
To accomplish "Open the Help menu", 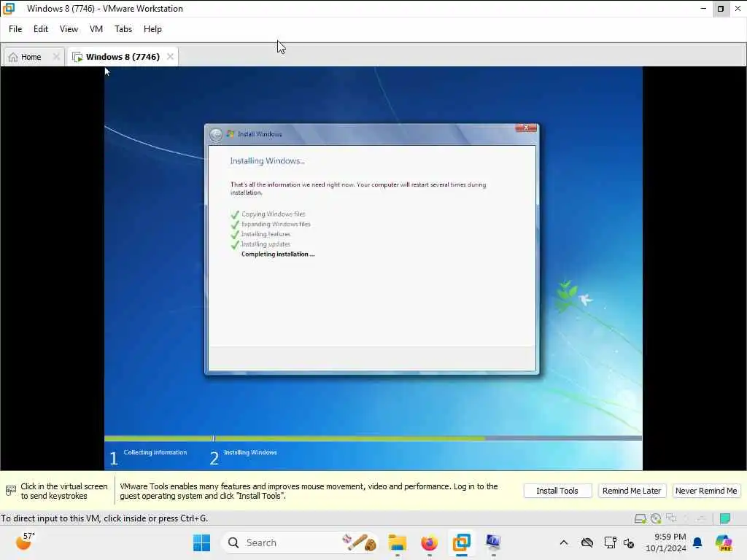I will (152, 29).
